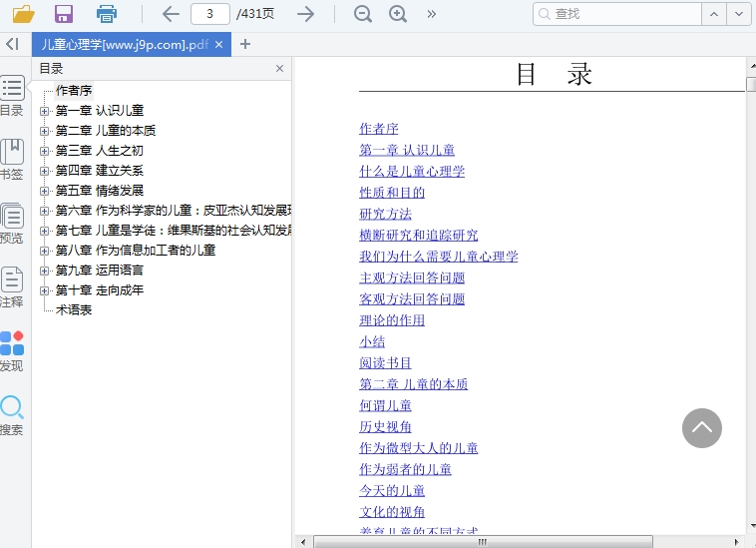
Task: Open the 主观方法回答问题 link
Action: 412,277
